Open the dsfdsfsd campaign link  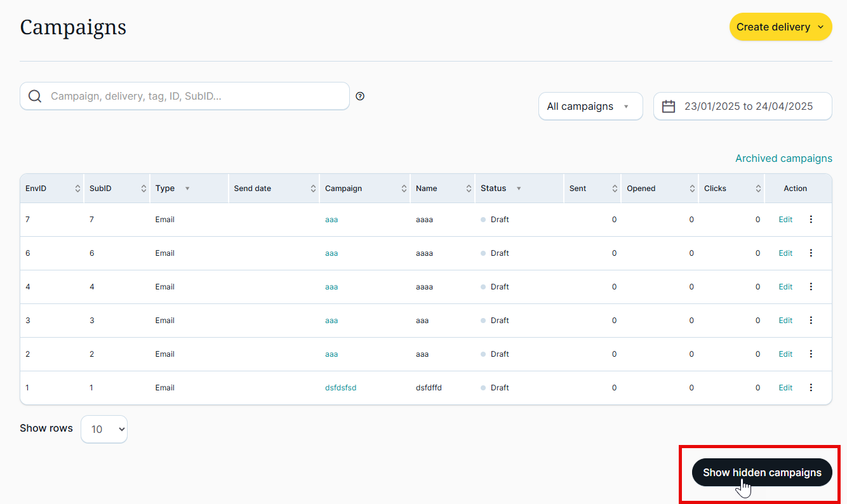tap(340, 388)
